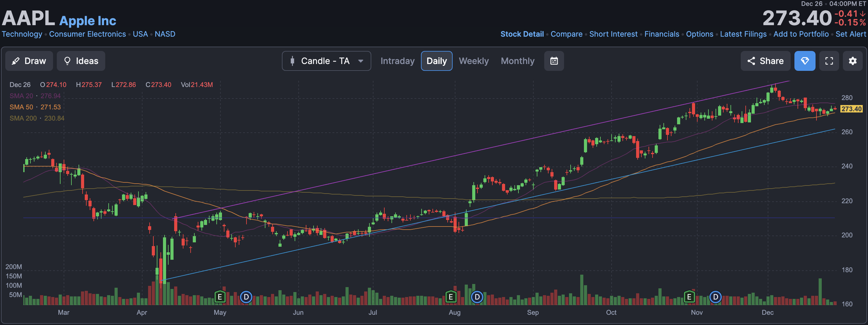Viewport: 868px width, 325px height.
Task: Open the Consumer Electronics industry link
Action: coord(87,34)
